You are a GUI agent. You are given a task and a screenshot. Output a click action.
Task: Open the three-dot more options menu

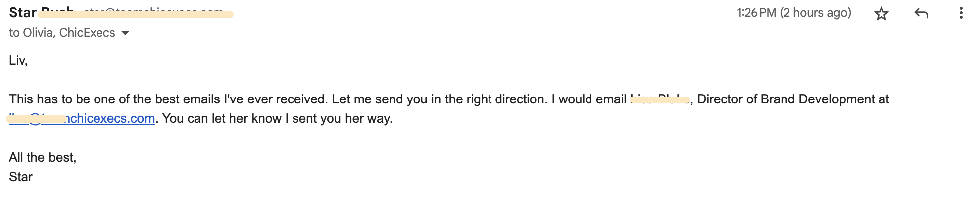click(961, 13)
